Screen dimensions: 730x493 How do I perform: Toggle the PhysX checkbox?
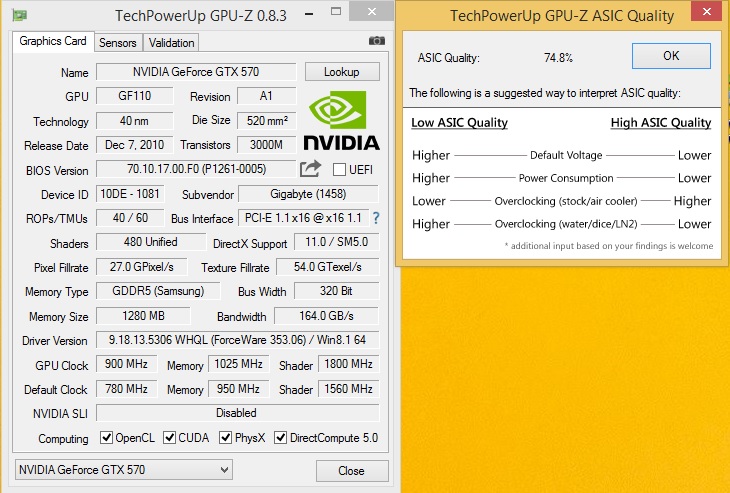click(x=226, y=438)
